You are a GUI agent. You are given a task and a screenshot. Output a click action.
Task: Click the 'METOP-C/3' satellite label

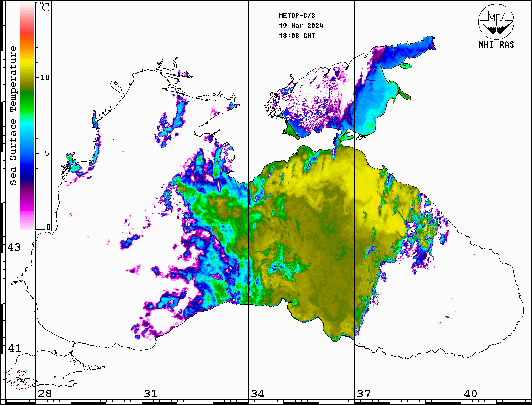coord(297,16)
